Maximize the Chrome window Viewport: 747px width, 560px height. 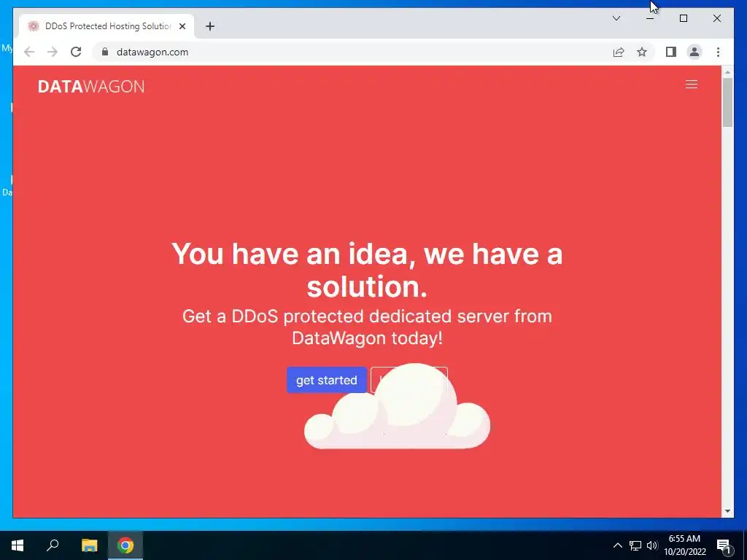pos(683,18)
